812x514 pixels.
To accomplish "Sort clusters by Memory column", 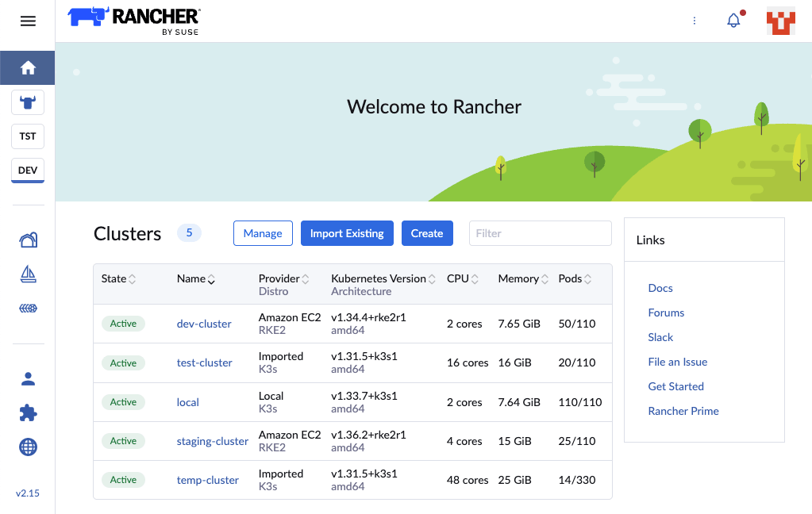I will tap(523, 279).
